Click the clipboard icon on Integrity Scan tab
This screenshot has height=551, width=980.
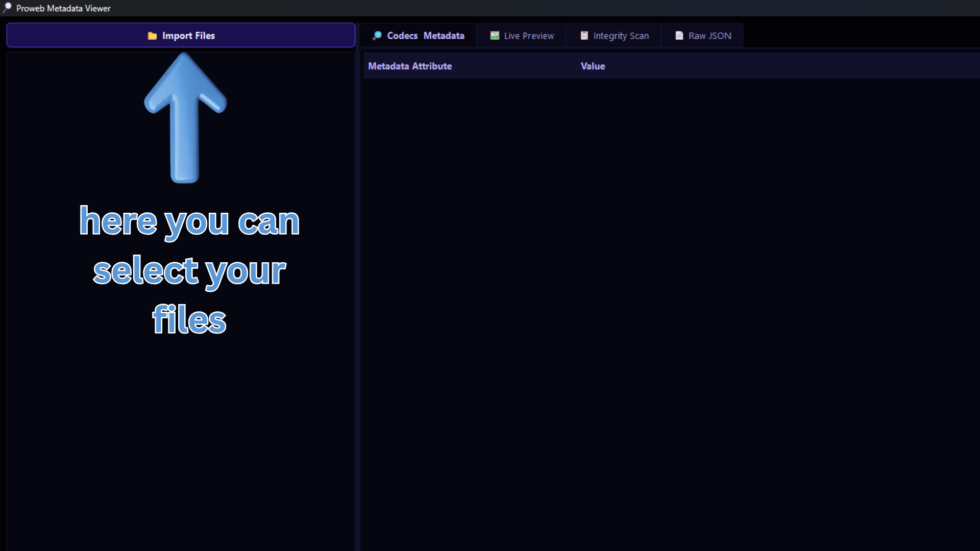pos(584,35)
